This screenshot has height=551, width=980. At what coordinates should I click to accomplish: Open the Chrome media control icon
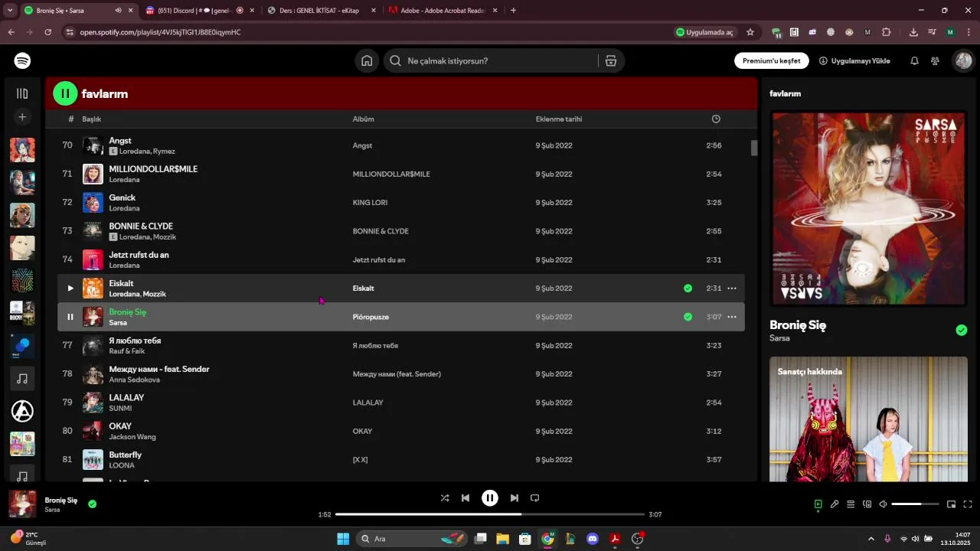(x=932, y=32)
